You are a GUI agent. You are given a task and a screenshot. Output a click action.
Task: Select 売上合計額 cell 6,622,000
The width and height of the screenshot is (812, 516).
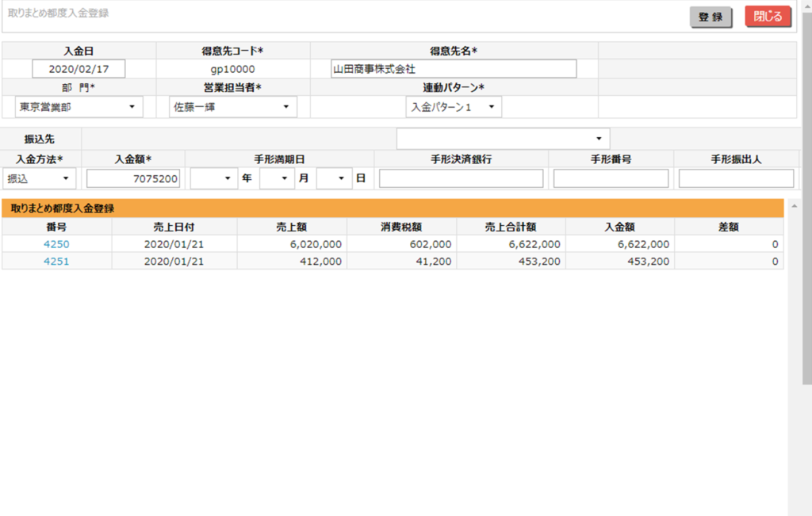click(x=511, y=244)
